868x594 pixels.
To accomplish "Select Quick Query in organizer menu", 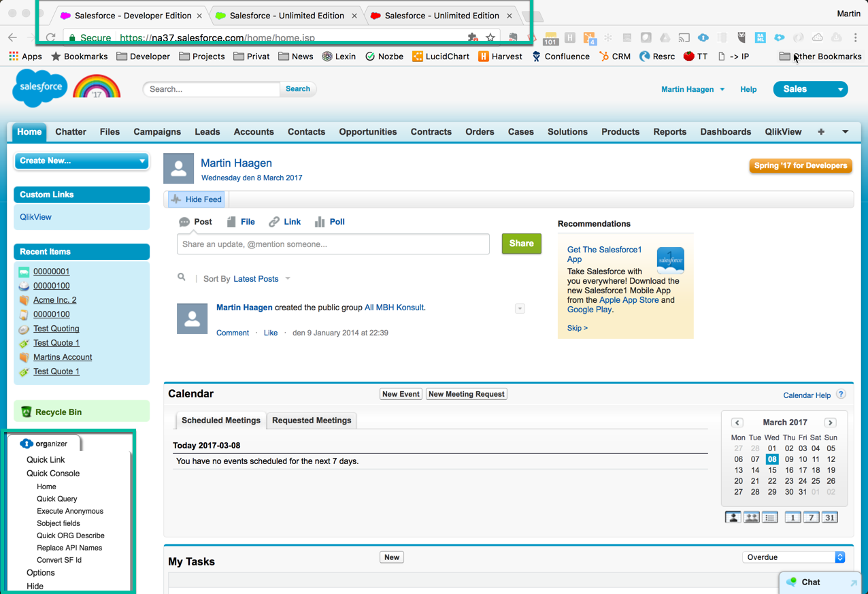I will (56, 499).
